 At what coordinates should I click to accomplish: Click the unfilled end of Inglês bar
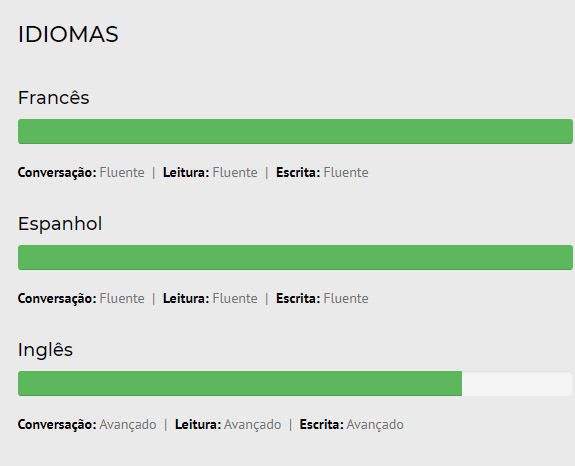[x=517, y=384]
